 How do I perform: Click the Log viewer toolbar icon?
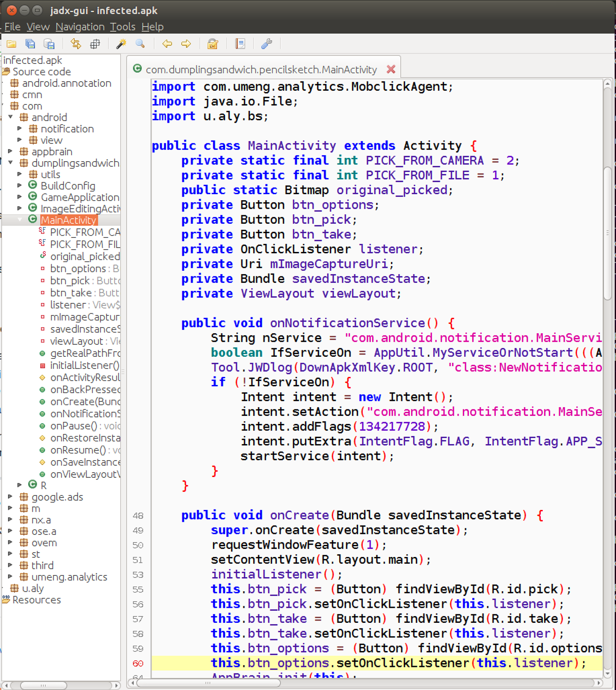[x=240, y=44]
